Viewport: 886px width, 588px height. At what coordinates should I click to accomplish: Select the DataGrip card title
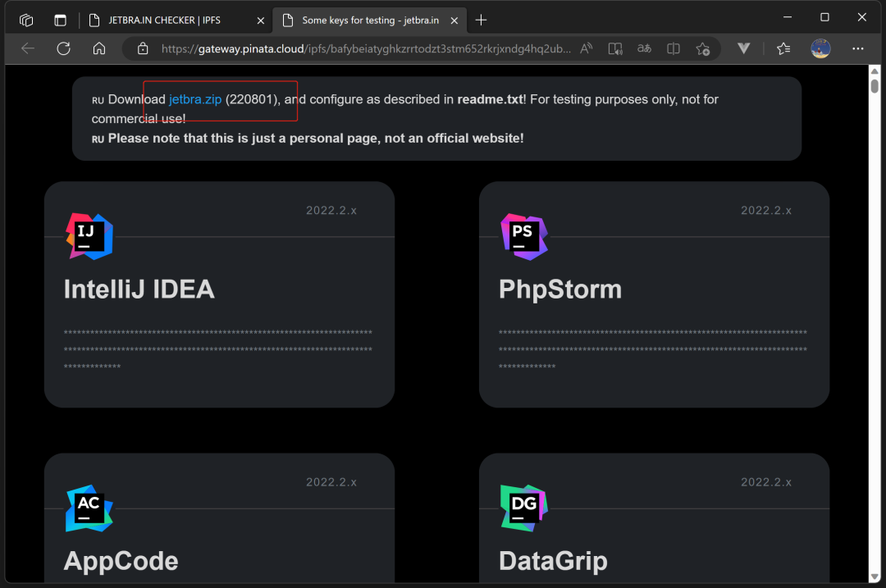click(x=553, y=561)
